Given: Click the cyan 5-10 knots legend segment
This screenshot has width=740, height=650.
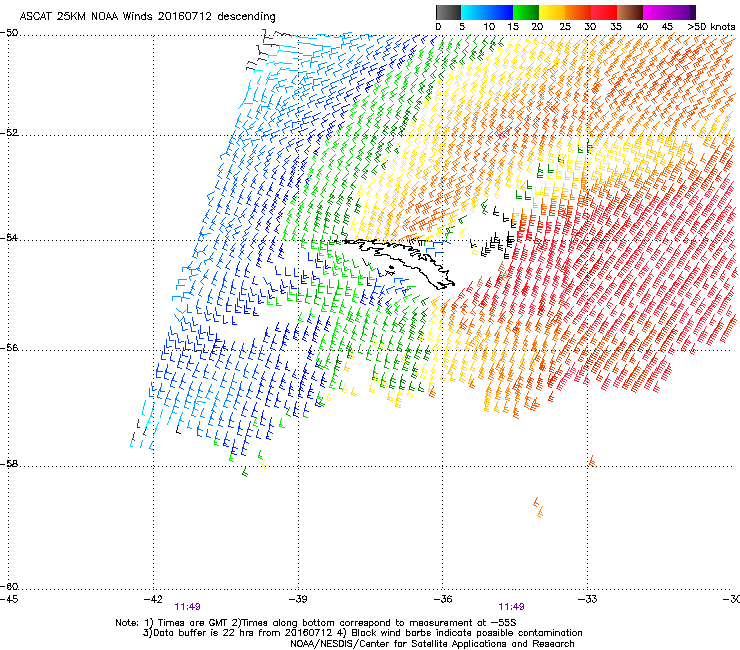Looking at the screenshot, I should point(473,12).
